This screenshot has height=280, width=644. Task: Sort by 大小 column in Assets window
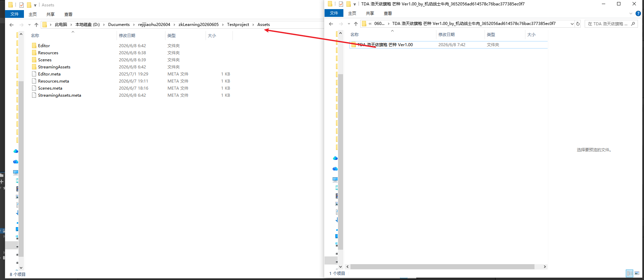[x=212, y=35]
